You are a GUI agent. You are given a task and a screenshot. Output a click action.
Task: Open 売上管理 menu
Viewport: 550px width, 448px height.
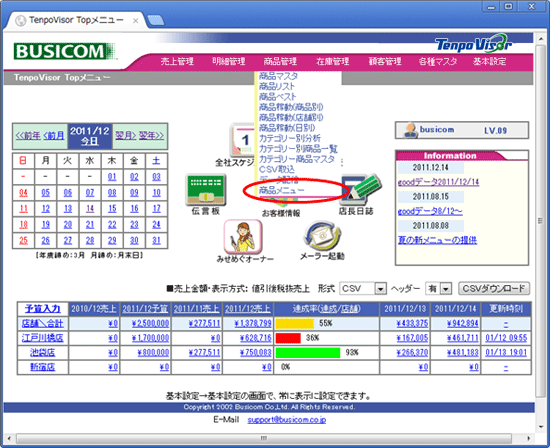pos(177,61)
